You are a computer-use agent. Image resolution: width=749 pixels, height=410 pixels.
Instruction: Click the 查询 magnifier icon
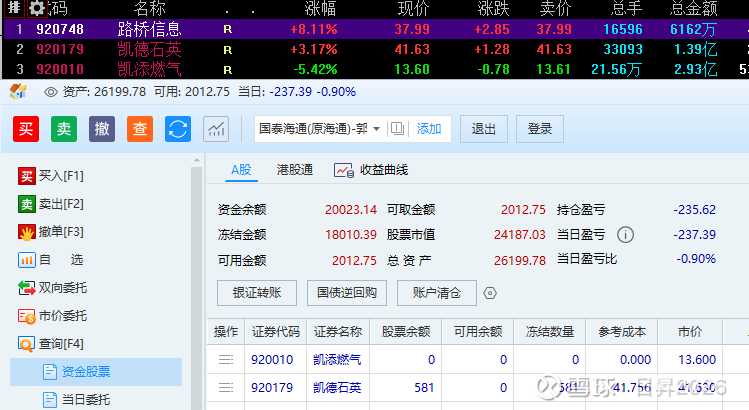(x=26, y=345)
